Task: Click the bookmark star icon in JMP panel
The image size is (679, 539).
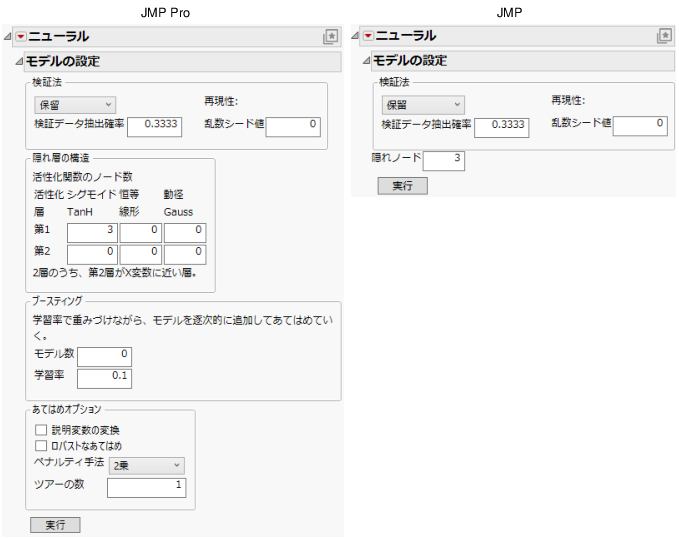Action: pos(664,36)
